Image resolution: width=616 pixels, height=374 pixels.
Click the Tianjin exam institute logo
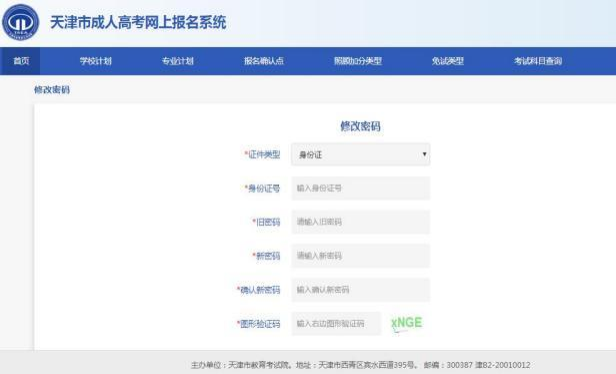[20, 22]
